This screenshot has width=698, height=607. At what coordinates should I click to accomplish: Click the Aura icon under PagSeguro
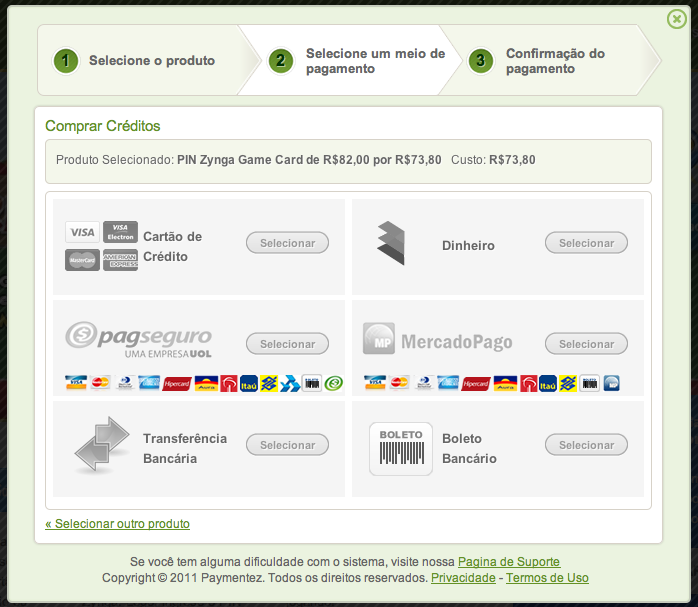pos(206,383)
